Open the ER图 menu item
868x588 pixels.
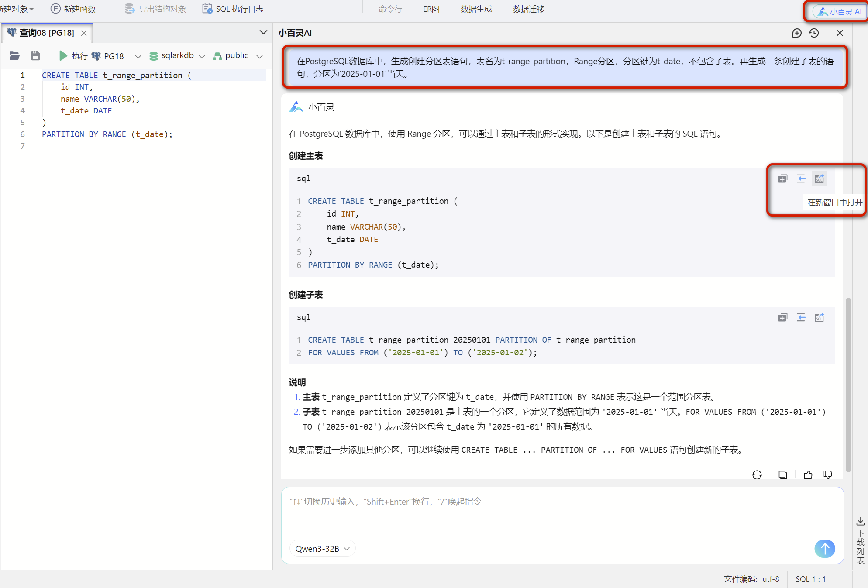pyautogui.click(x=431, y=9)
